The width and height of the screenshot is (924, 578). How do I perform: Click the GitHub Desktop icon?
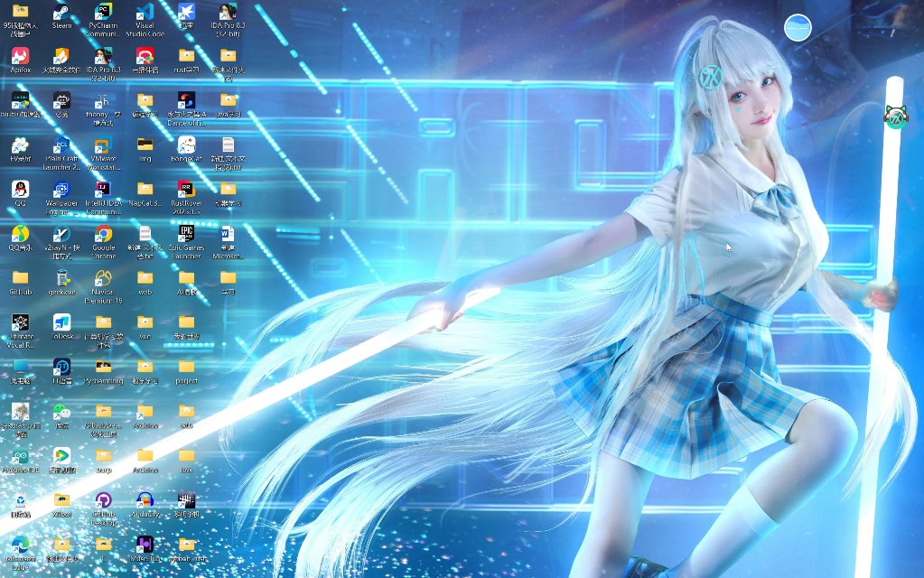tap(103, 500)
